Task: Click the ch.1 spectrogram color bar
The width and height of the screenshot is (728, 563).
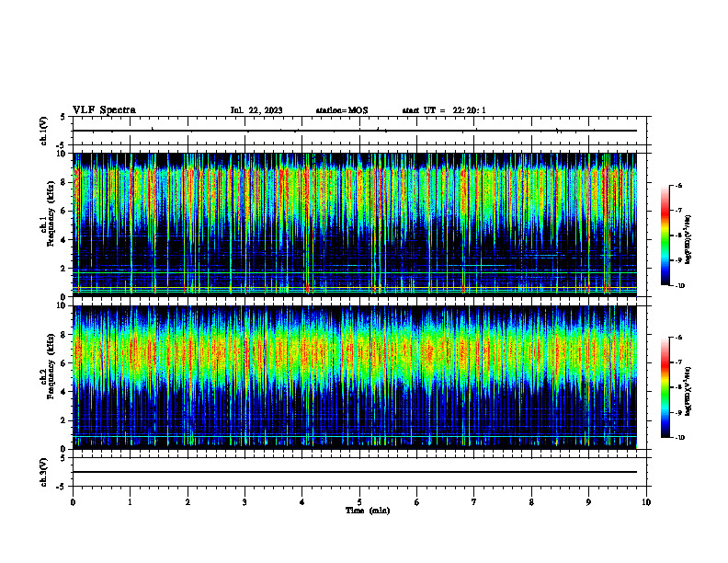Action: (665, 236)
